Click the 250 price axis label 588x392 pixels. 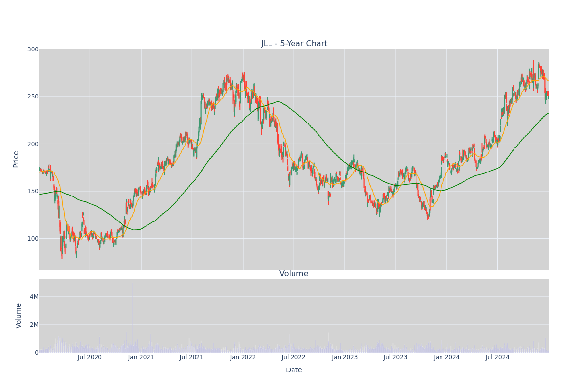click(x=33, y=97)
